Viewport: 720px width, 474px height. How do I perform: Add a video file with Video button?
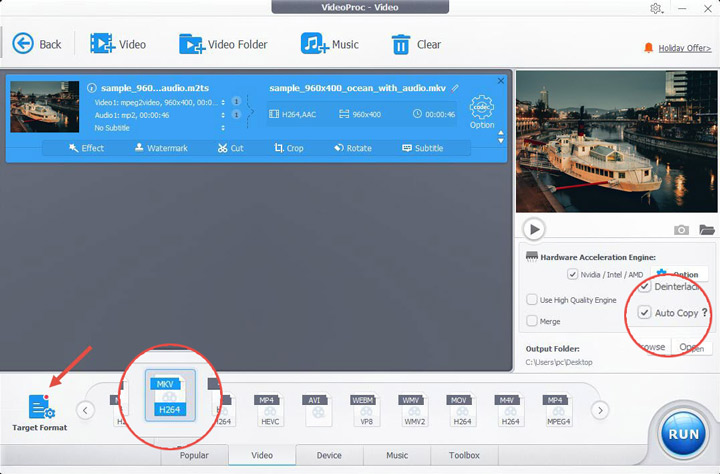click(118, 44)
